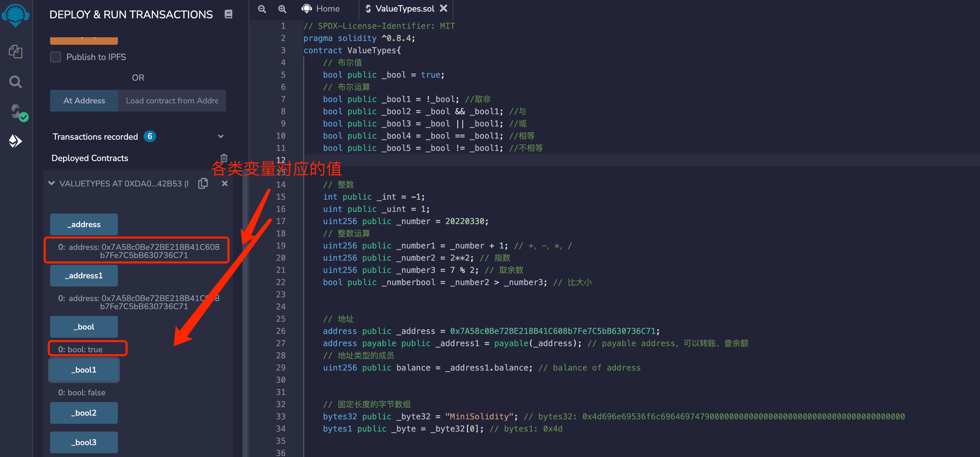Image resolution: width=980 pixels, height=457 pixels.
Task: Click the At Address button
Action: pyautogui.click(x=84, y=101)
